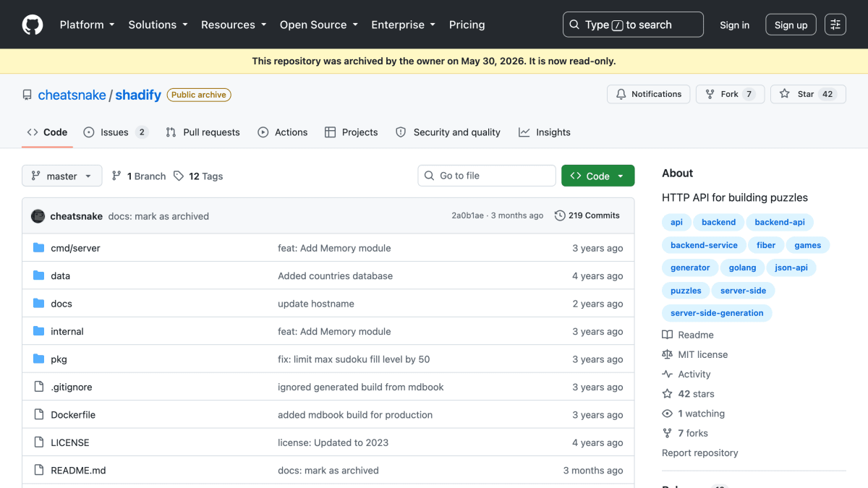Expand the Platform menu
This screenshot has width=868, height=488.
(x=87, y=25)
